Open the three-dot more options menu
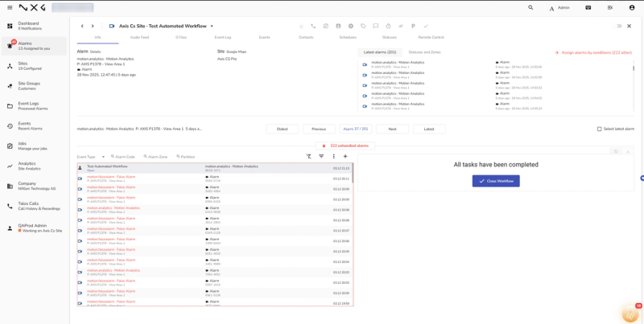This screenshot has height=324, width=644. (x=333, y=156)
